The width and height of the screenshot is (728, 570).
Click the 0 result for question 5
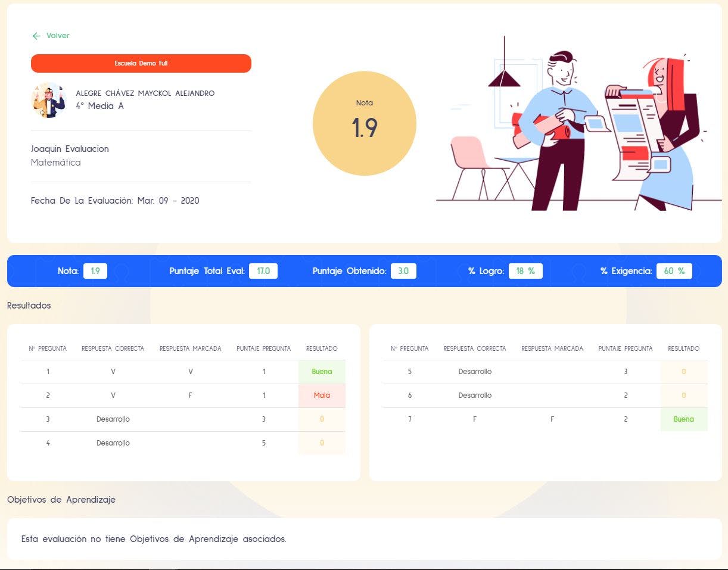[684, 372]
